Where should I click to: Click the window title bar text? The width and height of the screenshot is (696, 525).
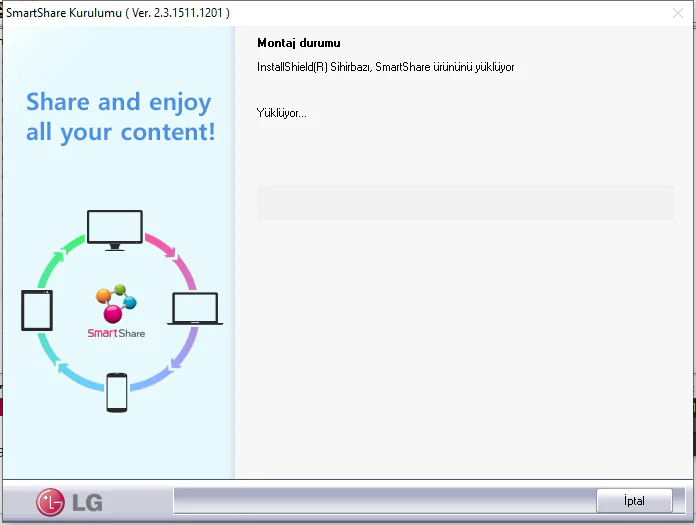point(118,13)
